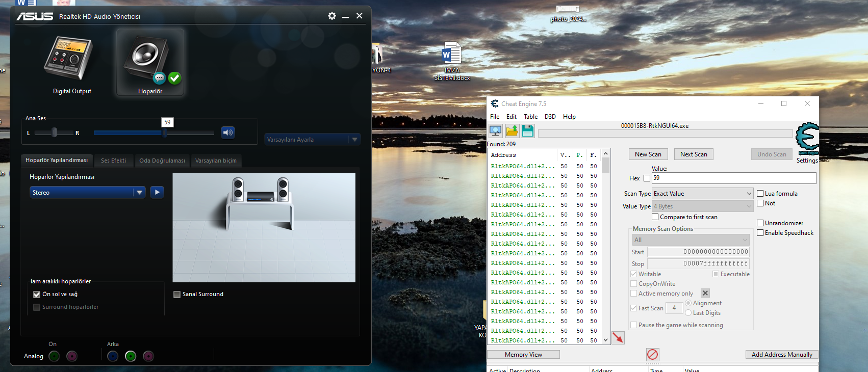Open the Memory Scan Options All dropdown
Screen dimensions: 868x372
[x=691, y=240]
